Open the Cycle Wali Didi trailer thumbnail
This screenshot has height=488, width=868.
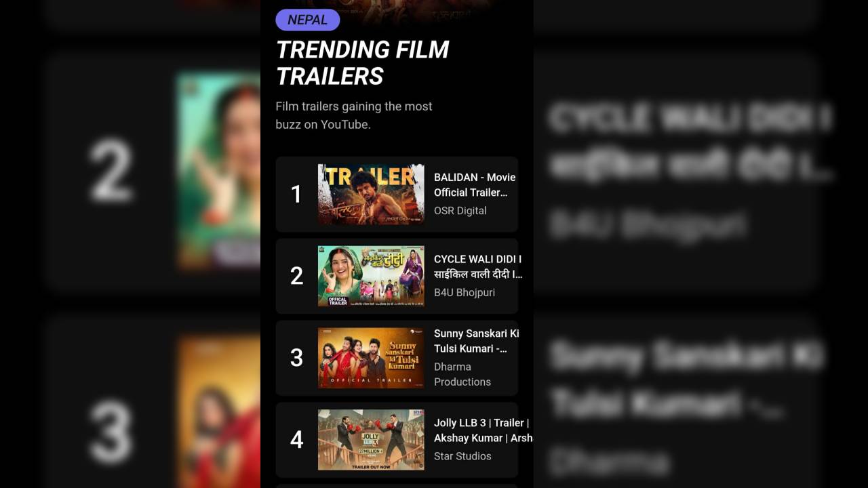[371, 276]
